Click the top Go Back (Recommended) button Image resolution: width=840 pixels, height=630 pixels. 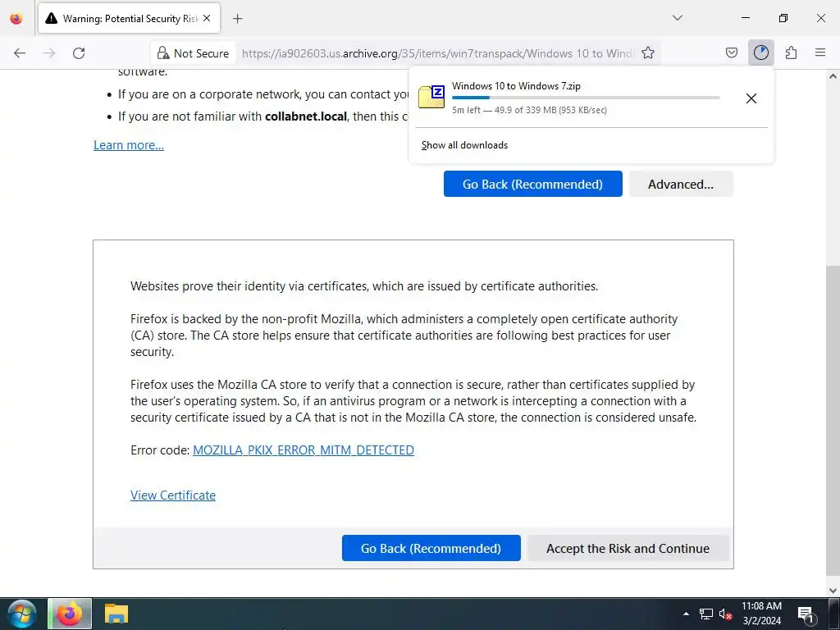[532, 184]
